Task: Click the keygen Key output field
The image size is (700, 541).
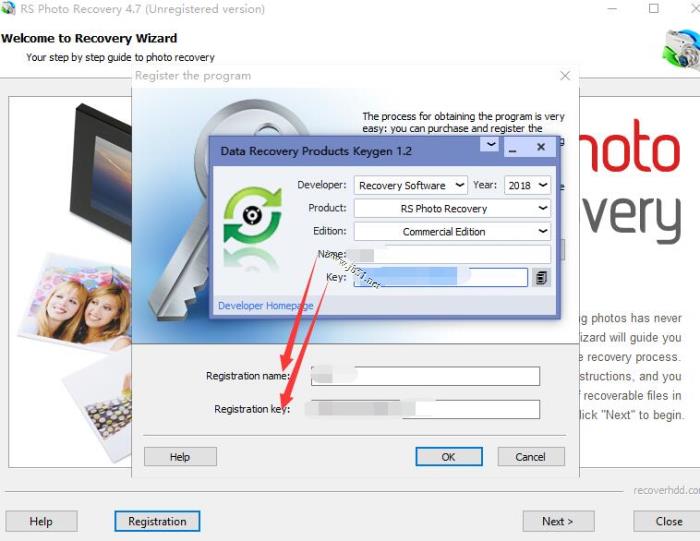Action: pos(441,277)
